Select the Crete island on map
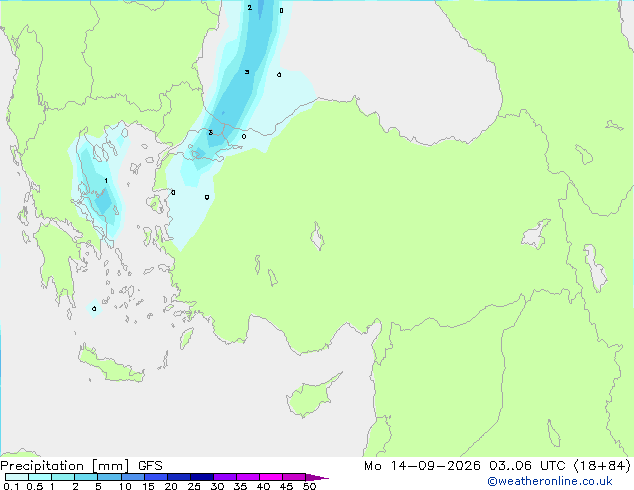634x490 pixels. click(111, 365)
